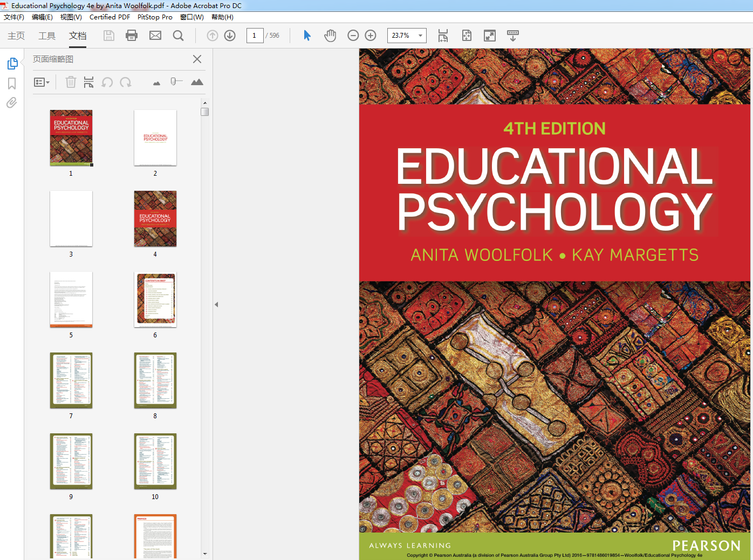
Task: Zoom in with plus icon
Action: point(371,36)
